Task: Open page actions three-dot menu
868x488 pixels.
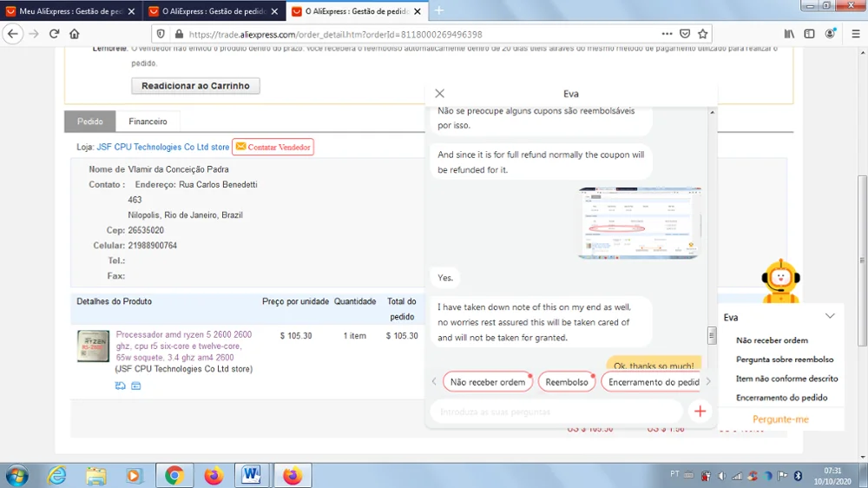Action: point(667,34)
